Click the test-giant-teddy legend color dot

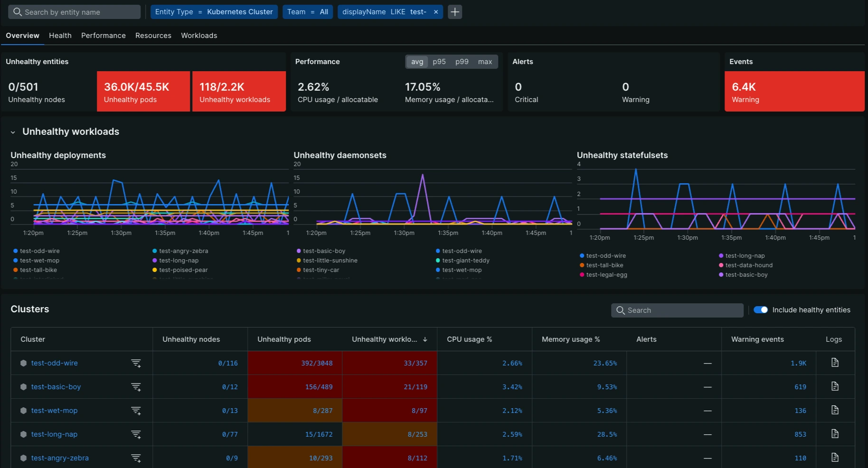pyautogui.click(x=438, y=260)
